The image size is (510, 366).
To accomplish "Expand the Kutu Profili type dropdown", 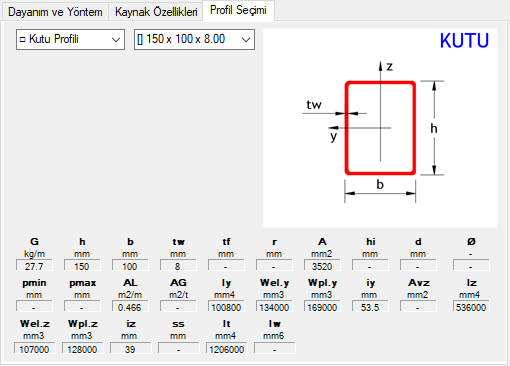I will click(70, 39).
